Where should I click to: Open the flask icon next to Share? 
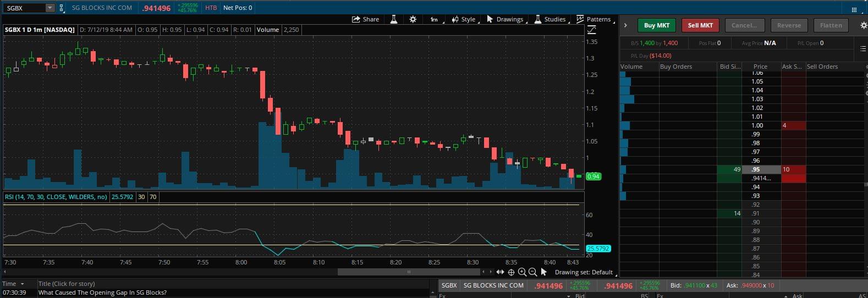(x=394, y=19)
